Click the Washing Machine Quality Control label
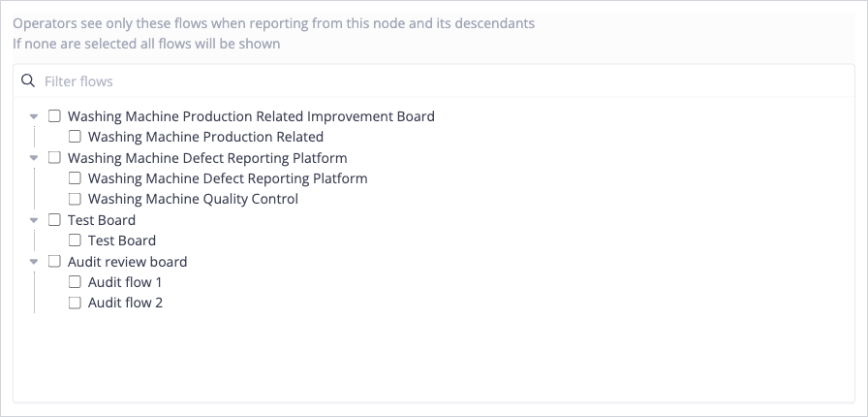Image resolution: width=868 pixels, height=417 pixels. pos(193,199)
